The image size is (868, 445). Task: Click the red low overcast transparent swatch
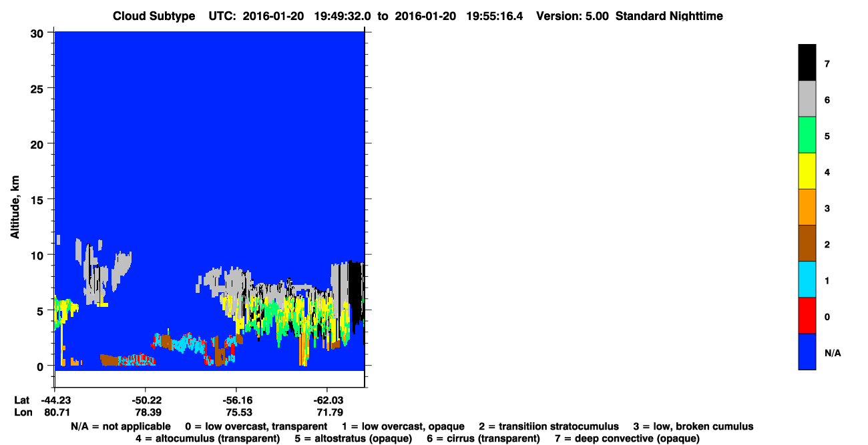(x=807, y=315)
